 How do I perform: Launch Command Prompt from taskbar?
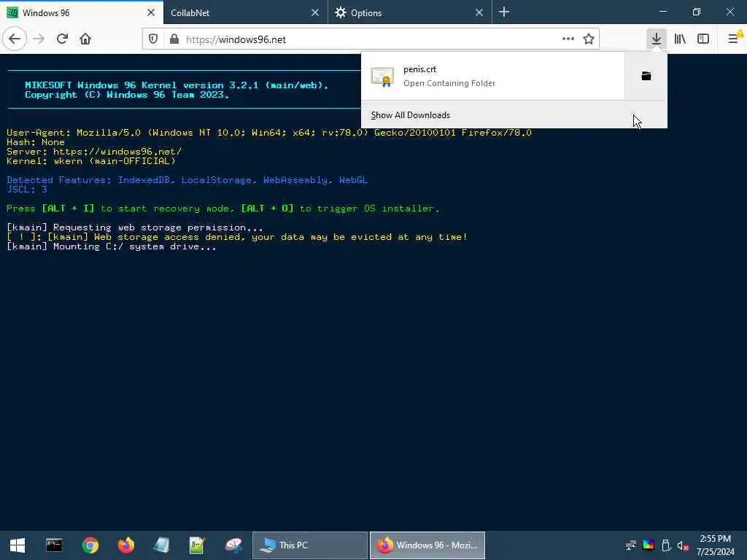(x=54, y=545)
